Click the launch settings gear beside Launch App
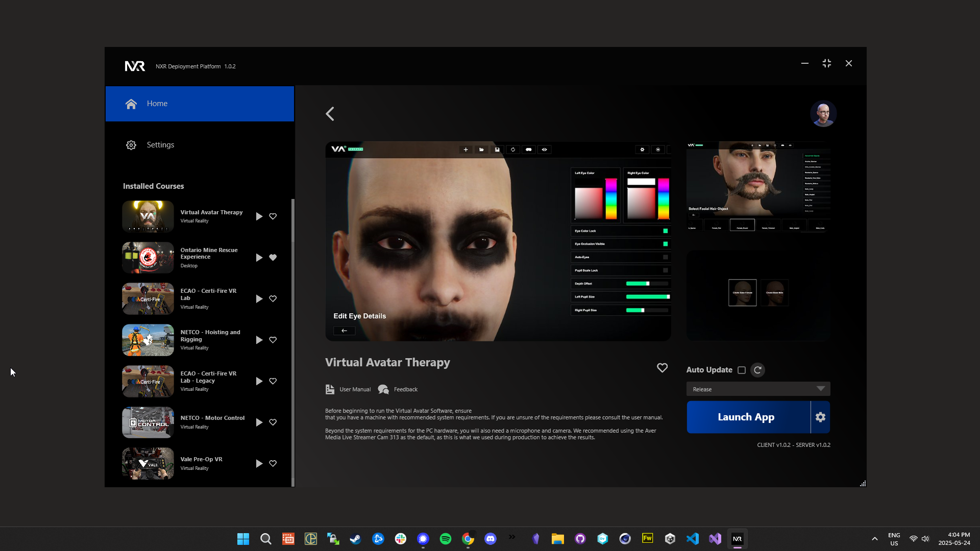 (x=820, y=417)
